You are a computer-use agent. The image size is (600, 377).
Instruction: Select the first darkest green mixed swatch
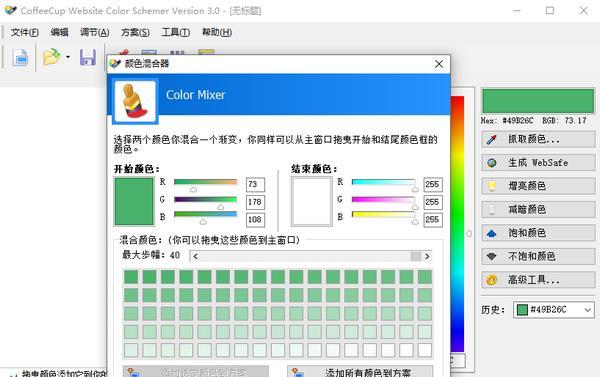(x=131, y=277)
